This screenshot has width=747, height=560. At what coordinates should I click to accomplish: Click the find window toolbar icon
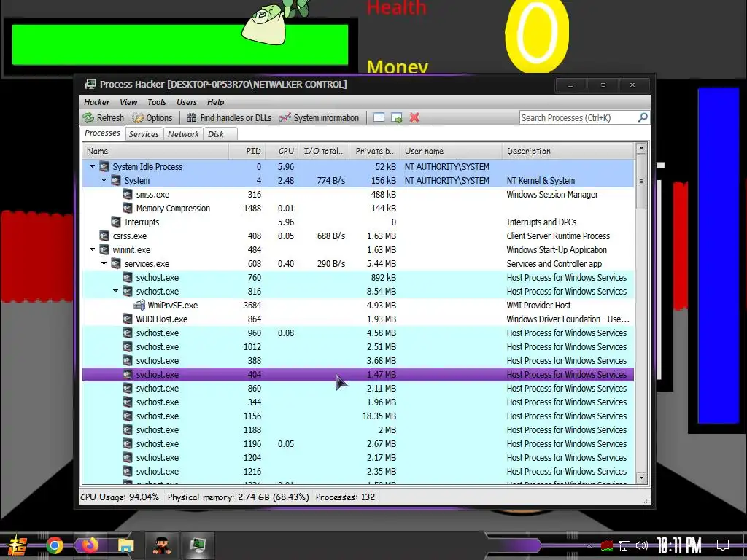click(x=379, y=117)
